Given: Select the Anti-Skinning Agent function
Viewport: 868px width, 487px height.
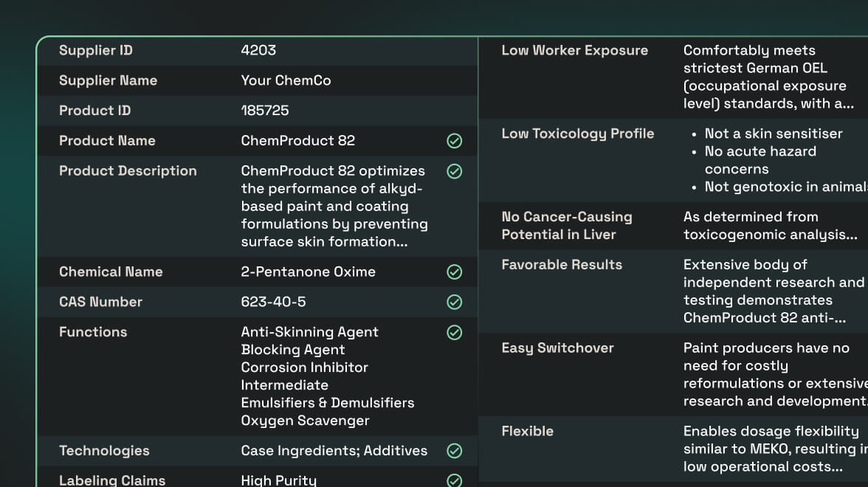Looking at the screenshot, I should [309, 333].
